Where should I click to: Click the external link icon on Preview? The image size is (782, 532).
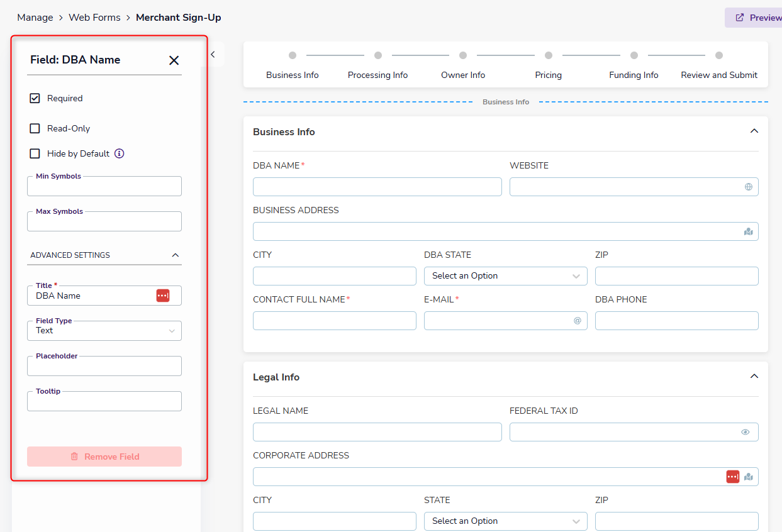tap(740, 18)
